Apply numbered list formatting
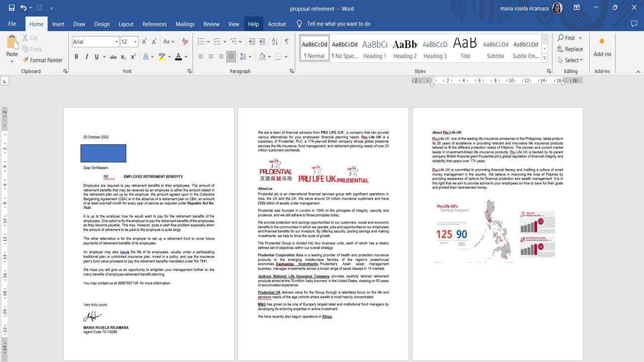Screen dimensions: 644x362 tap(217, 42)
